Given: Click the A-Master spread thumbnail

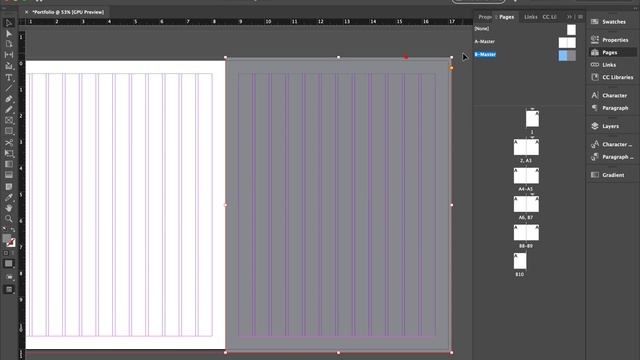Looking at the screenshot, I should [x=567, y=42].
